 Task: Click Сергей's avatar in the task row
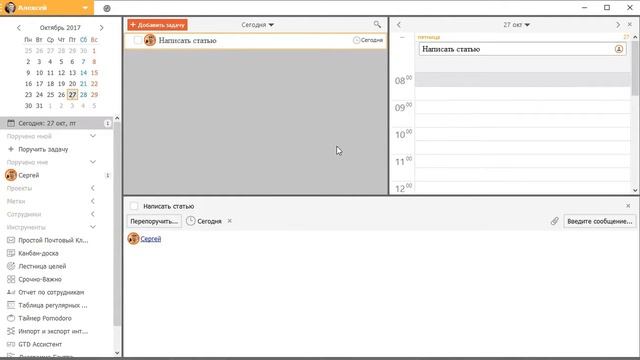tap(150, 40)
